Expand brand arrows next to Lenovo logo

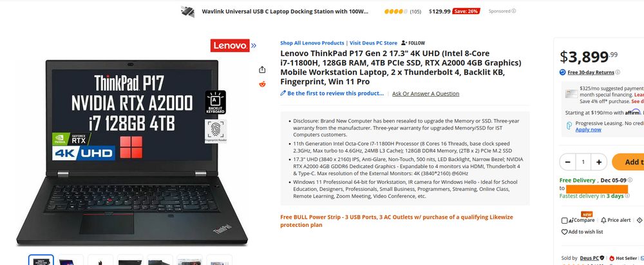click(x=253, y=45)
